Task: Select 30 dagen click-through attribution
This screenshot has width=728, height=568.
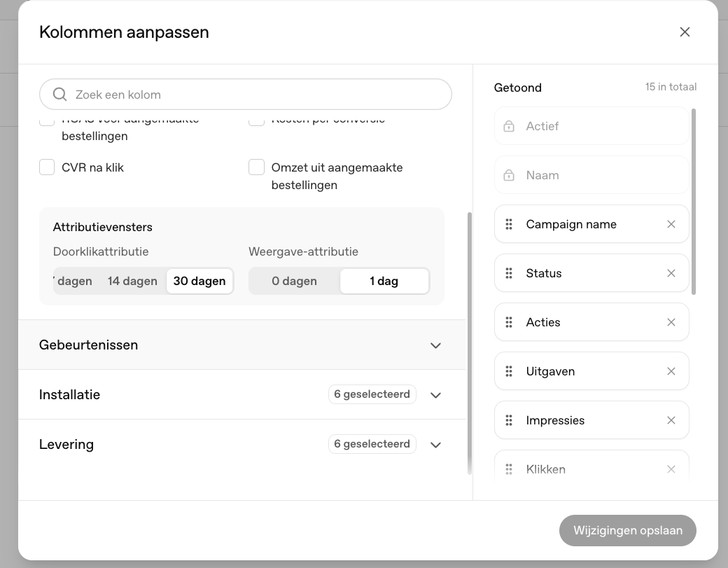Action: point(199,281)
